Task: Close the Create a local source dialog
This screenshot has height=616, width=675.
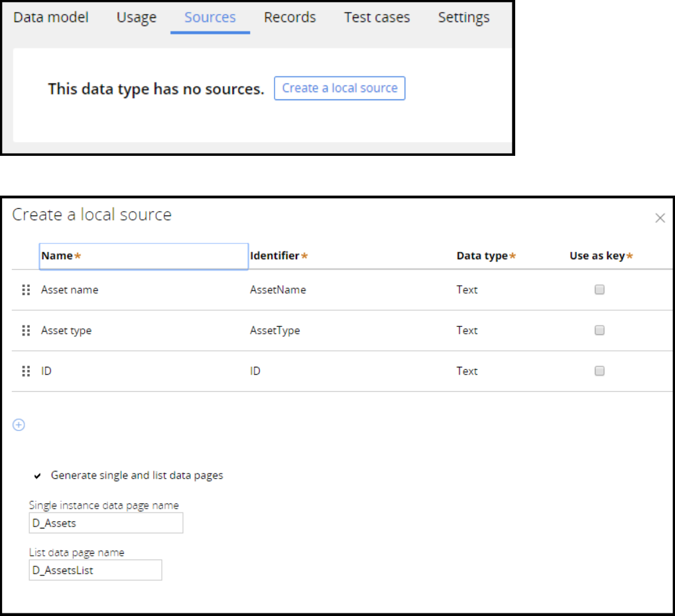Action: 660,217
